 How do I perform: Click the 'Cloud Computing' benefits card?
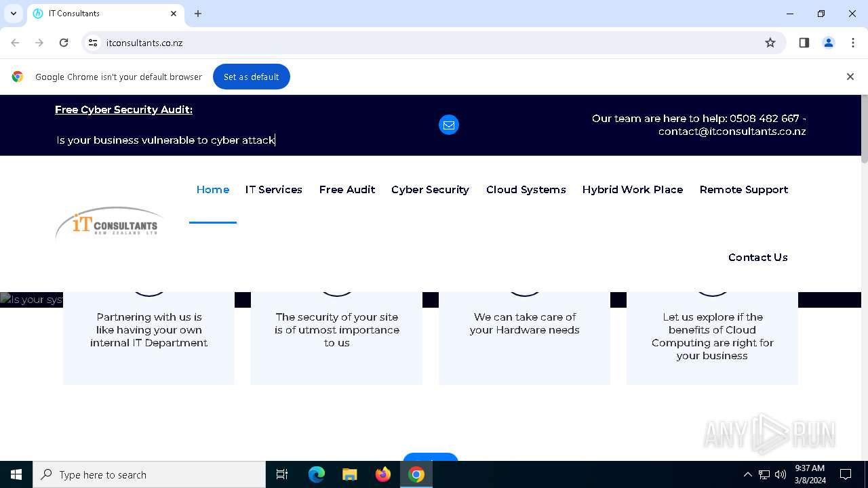point(712,338)
